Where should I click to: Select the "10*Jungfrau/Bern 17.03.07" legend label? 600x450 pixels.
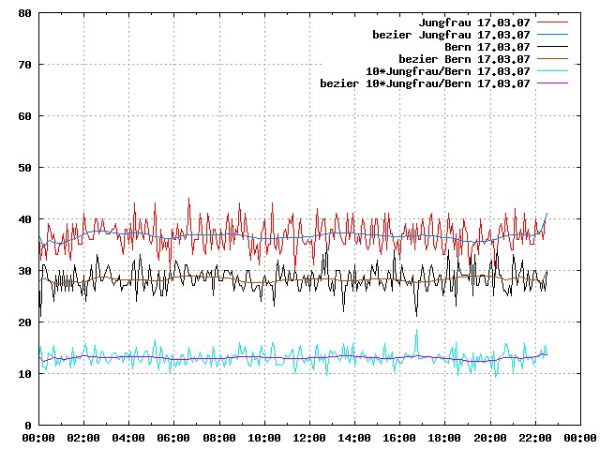pyautogui.click(x=446, y=71)
